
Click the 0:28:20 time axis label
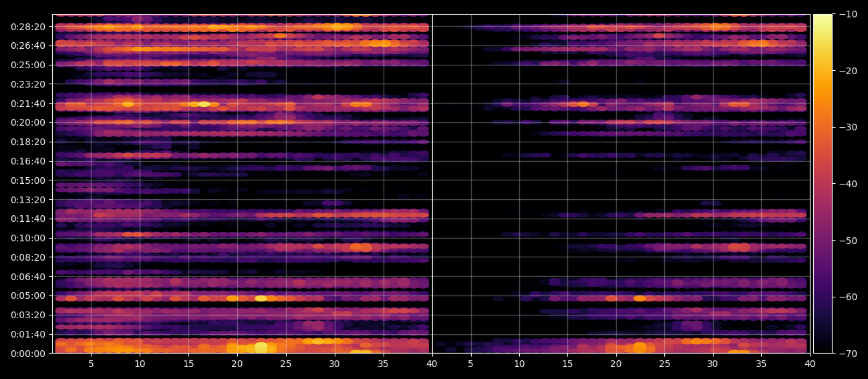pos(28,27)
